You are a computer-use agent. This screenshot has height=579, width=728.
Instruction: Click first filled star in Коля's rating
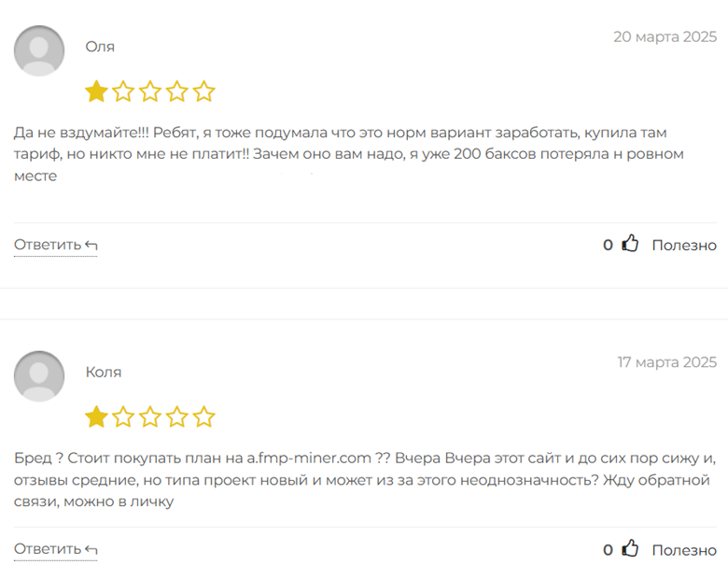pos(96,417)
